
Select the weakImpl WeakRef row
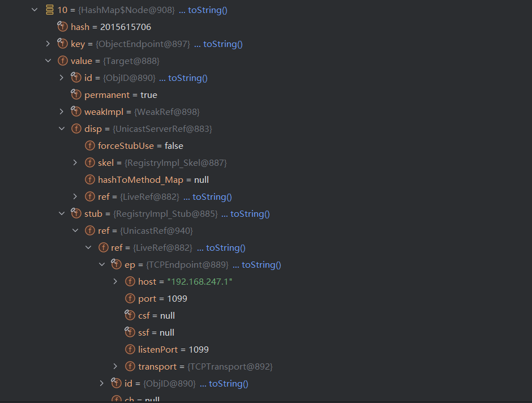[141, 112]
